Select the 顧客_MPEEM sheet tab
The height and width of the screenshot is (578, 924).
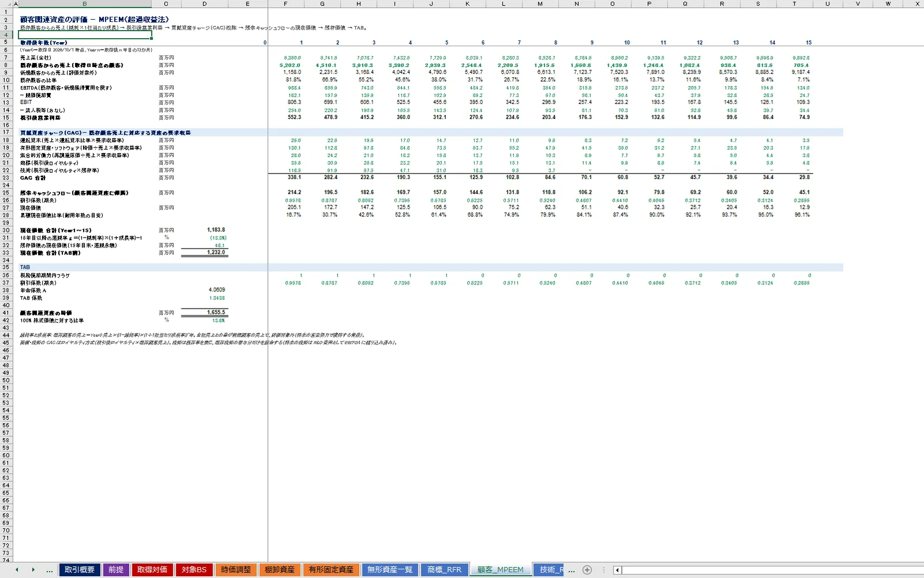[x=500, y=570]
